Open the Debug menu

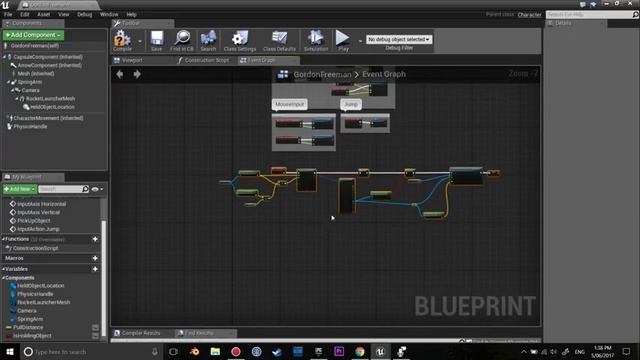click(x=84, y=14)
